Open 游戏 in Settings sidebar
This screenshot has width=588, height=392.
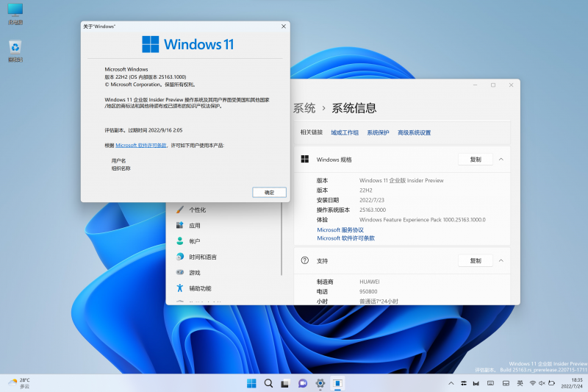tap(195, 273)
